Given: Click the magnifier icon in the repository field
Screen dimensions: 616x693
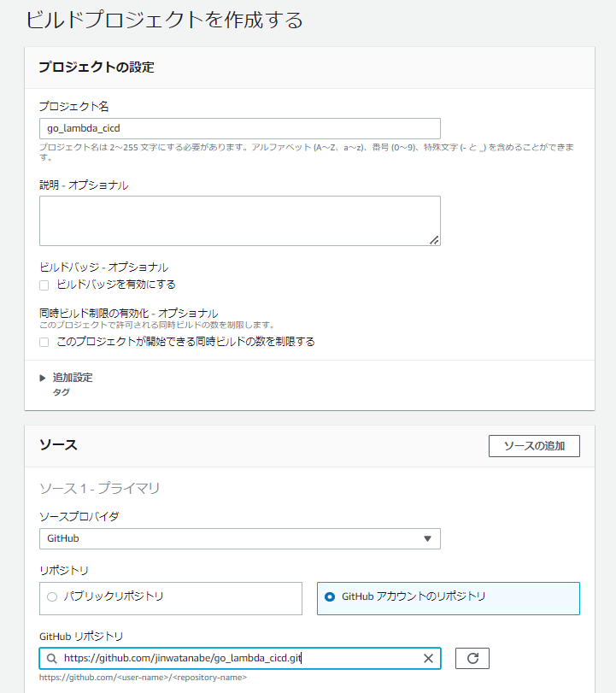Looking at the screenshot, I should point(52,659).
